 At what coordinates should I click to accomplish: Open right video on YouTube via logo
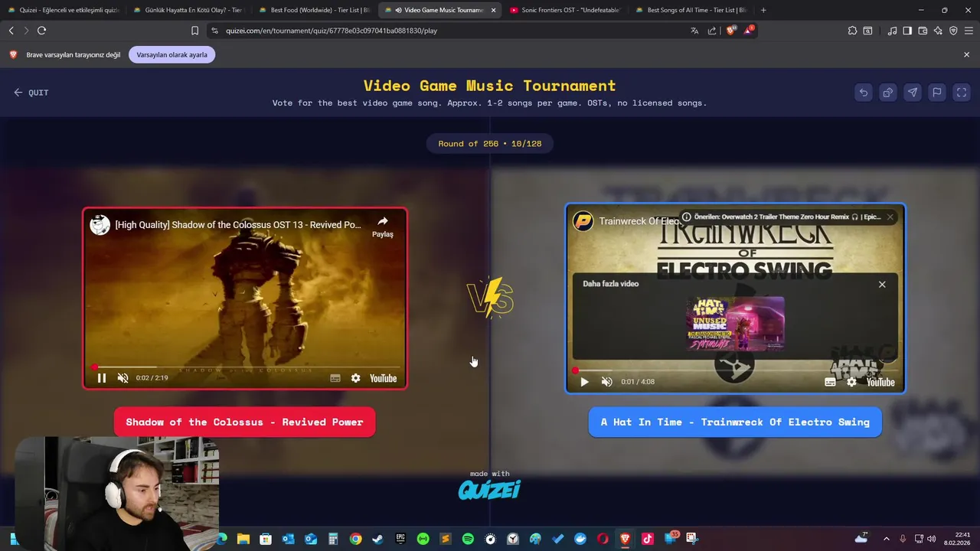[880, 382]
